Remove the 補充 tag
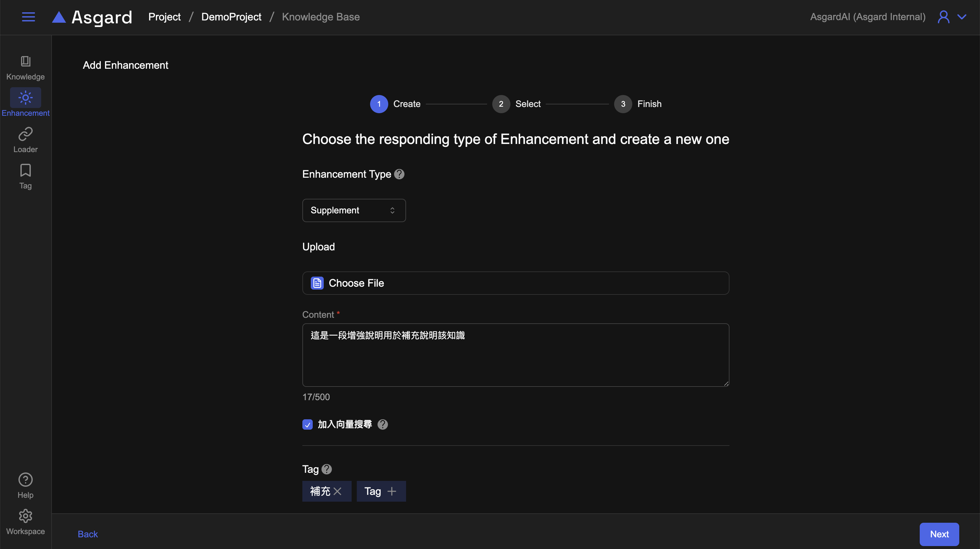This screenshot has width=980, height=549. [x=337, y=491]
